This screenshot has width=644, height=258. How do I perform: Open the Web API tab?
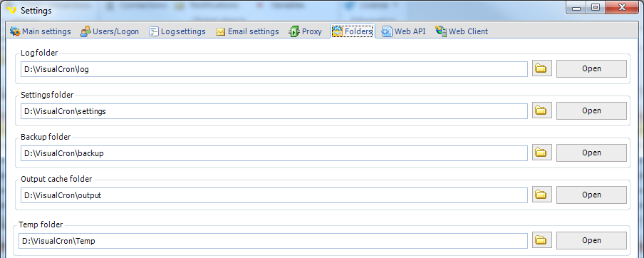click(x=404, y=31)
